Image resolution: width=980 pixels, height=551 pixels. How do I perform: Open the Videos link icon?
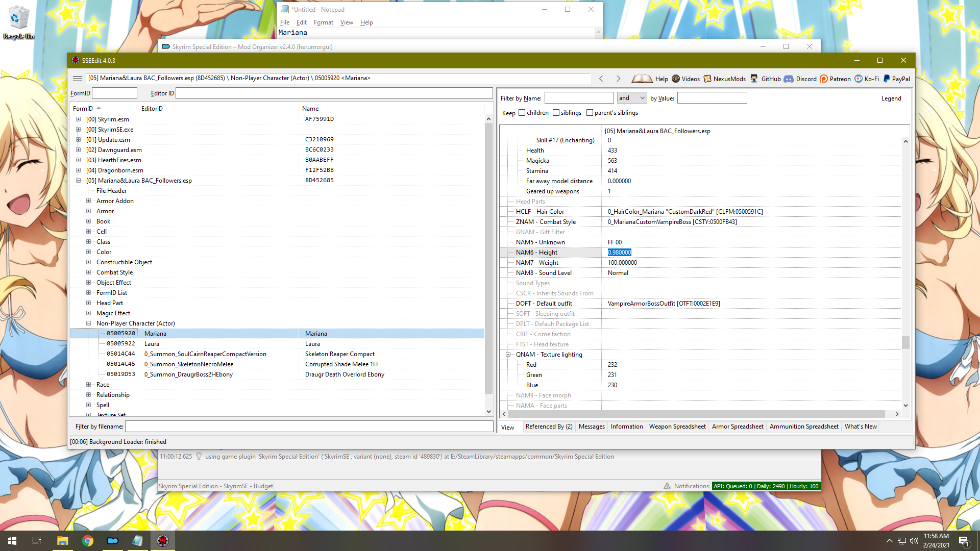676,79
